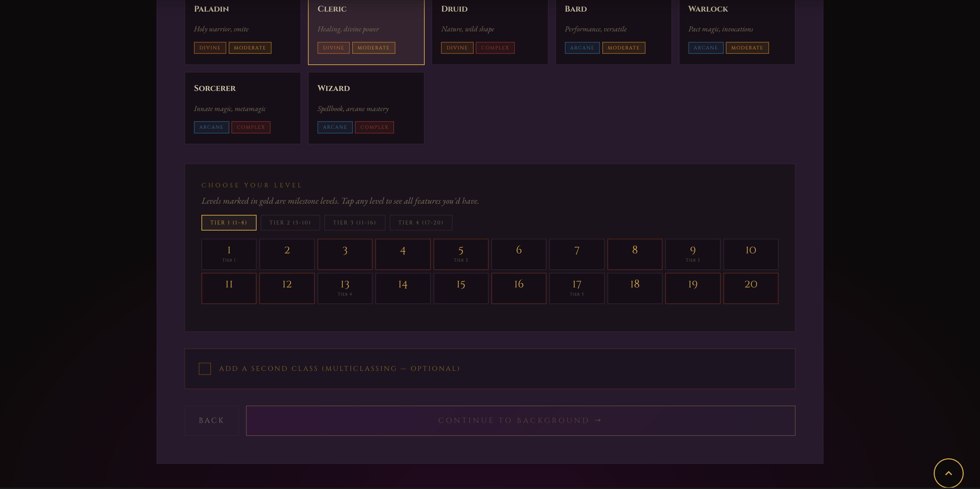This screenshot has width=980, height=489.
Task: Click the 'Choose Your Level' heading
Action: 251,186
